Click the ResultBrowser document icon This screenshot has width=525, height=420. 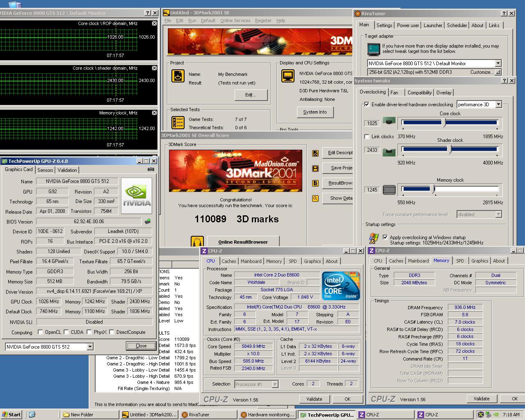[315, 183]
